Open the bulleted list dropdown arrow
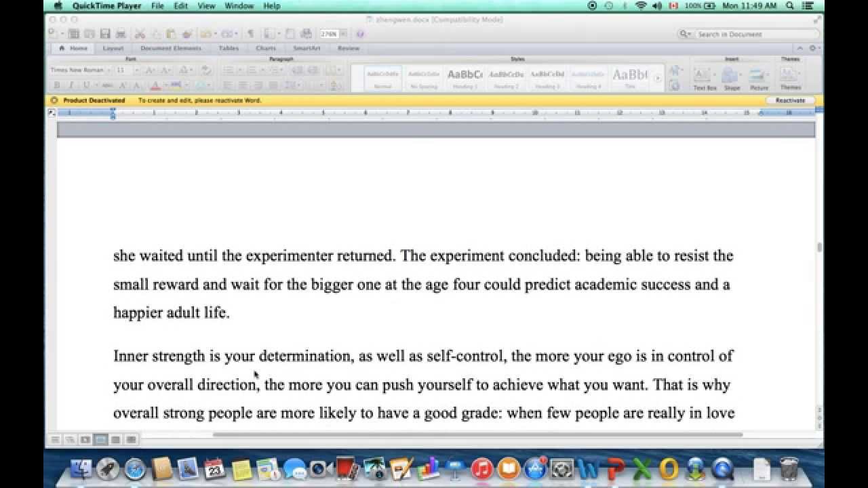The width and height of the screenshot is (868, 488). [x=239, y=70]
